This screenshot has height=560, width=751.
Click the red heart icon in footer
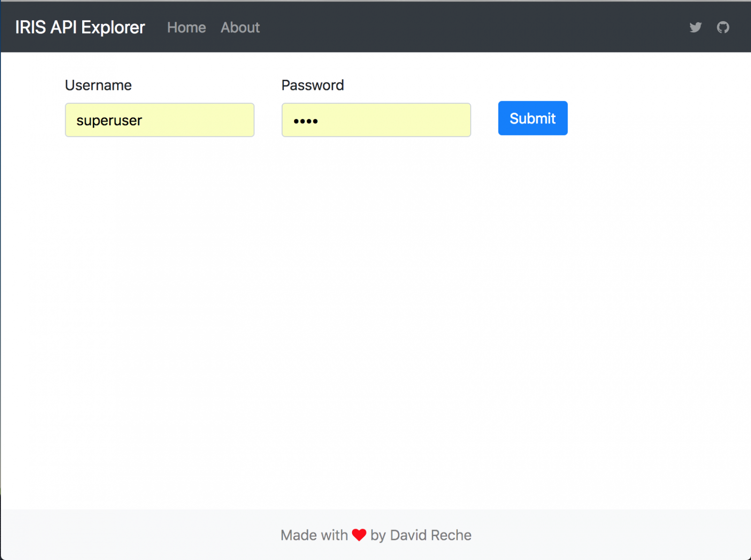359,535
